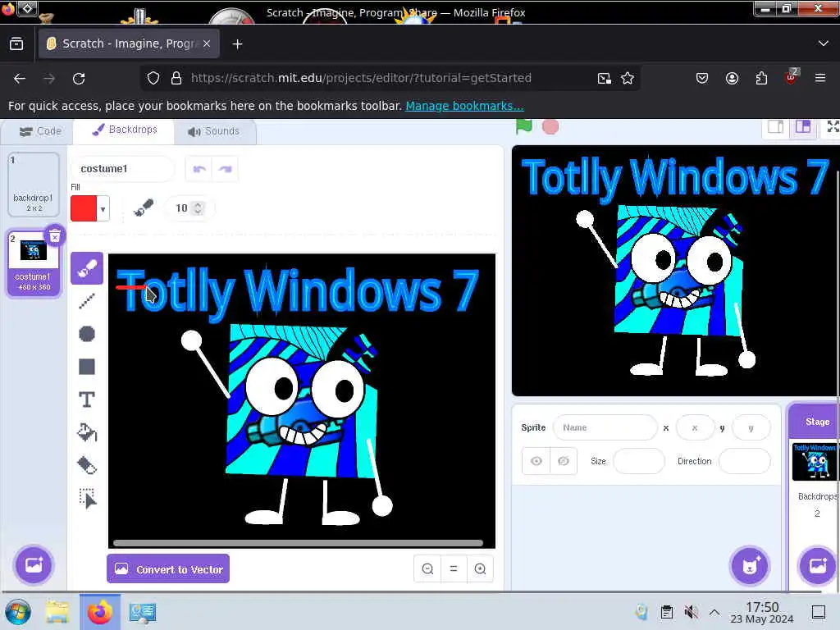The width and height of the screenshot is (840, 630).
Task: Click the costume name field
Action: (123, 169)
